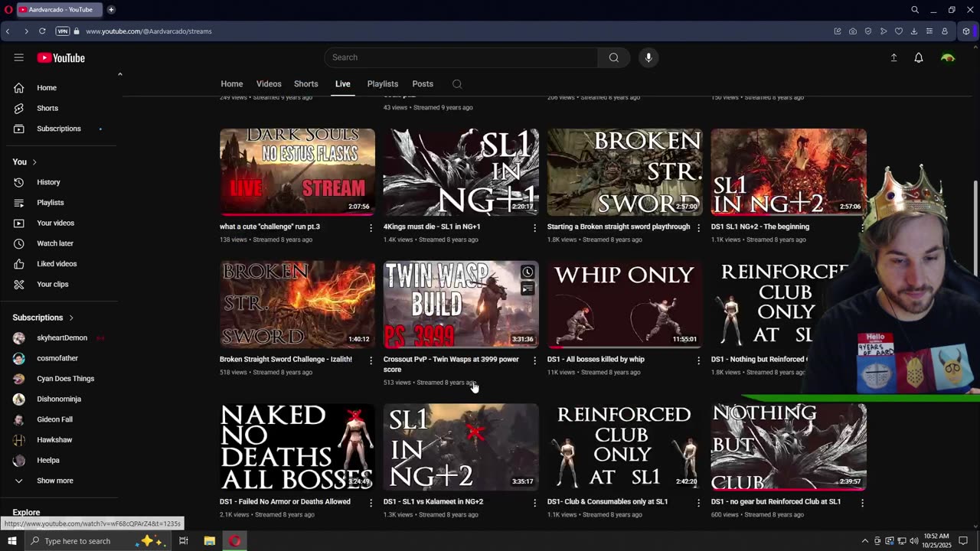Open the Whip Only video thumbnail
Screen dimensions: 980x551
[625, 305]
